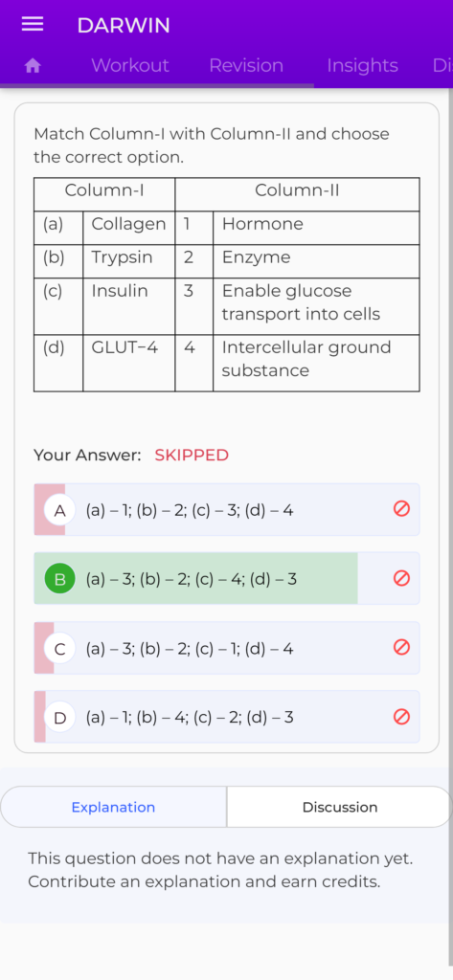
Task: Click the report icon on option C
Action: click(x=401, y=647)
